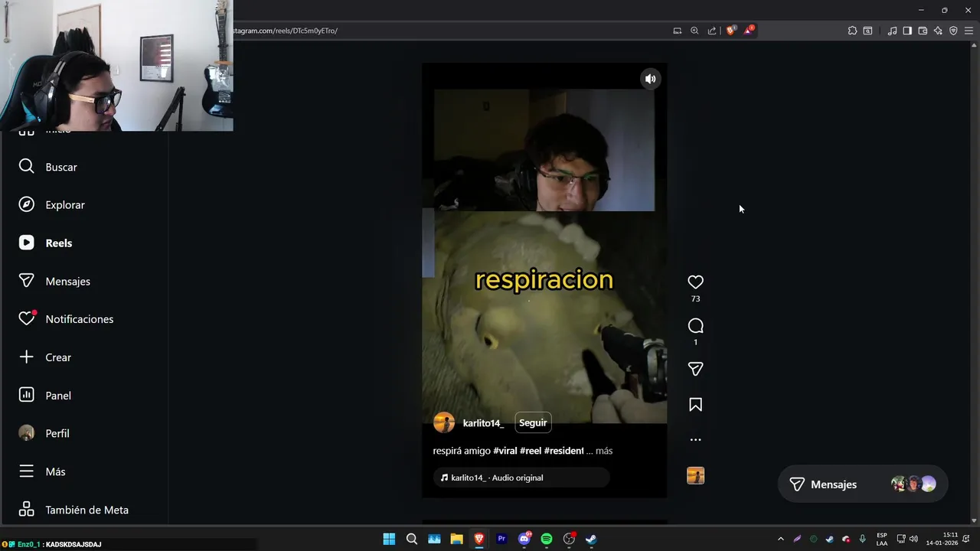The height and width of the screenshot is (551, 980).
Task: Open the reel's comments bubble icon
Action: [695, 326]
